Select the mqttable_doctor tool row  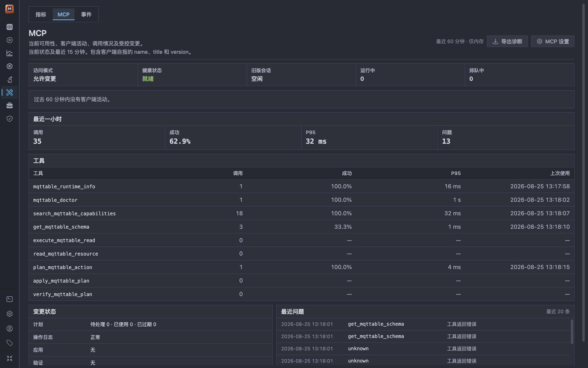pyautogui.click(x=302, y=200)
